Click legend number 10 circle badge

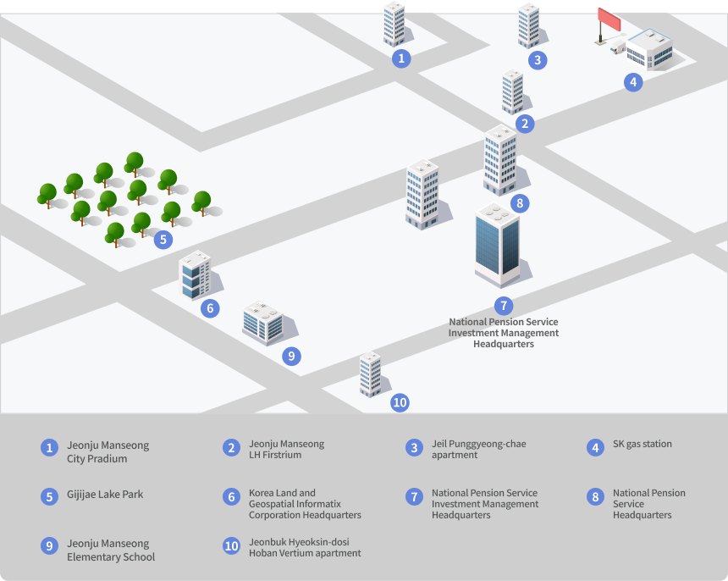[x=231, y=545]
